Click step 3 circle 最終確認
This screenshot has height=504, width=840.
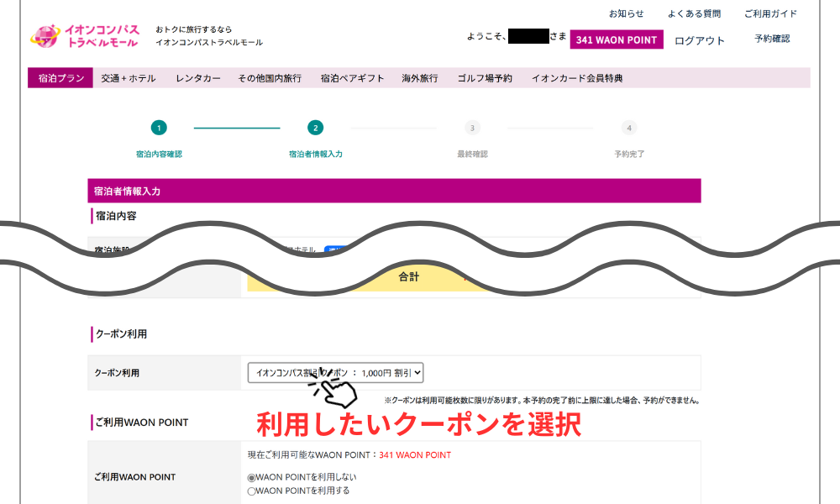tap(472, 128)
